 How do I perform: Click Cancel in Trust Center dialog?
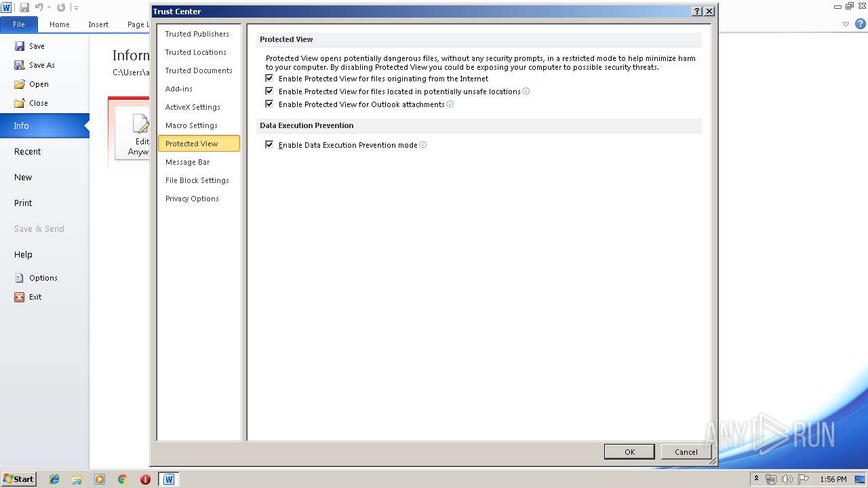pyautogui.click(x=686, y=452)
